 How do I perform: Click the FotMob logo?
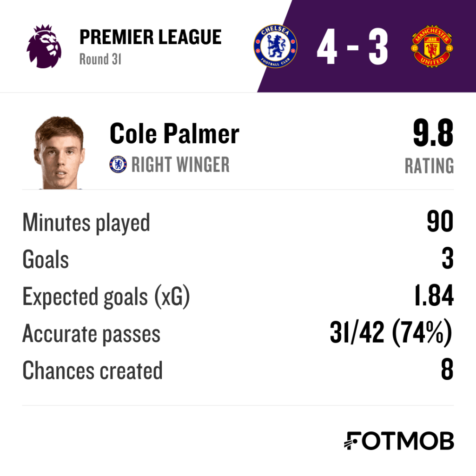click(x=399, y=441)
